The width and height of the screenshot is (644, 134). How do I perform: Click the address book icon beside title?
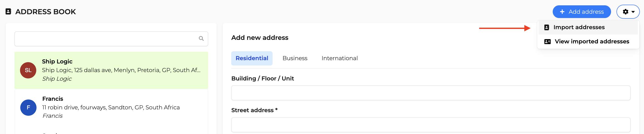(x=8, y=11)
